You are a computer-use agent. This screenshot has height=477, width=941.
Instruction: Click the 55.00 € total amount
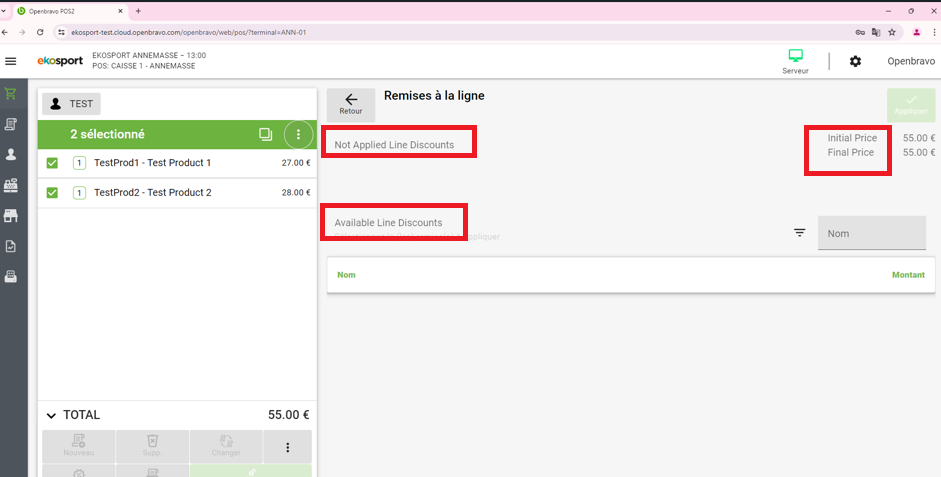[x=289, y=415]
